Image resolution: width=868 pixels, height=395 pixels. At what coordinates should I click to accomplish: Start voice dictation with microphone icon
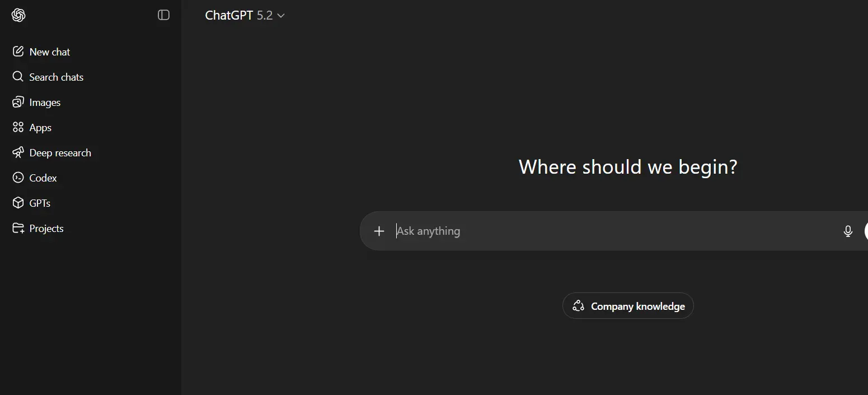pyautogui.click(x=848, y=231)
